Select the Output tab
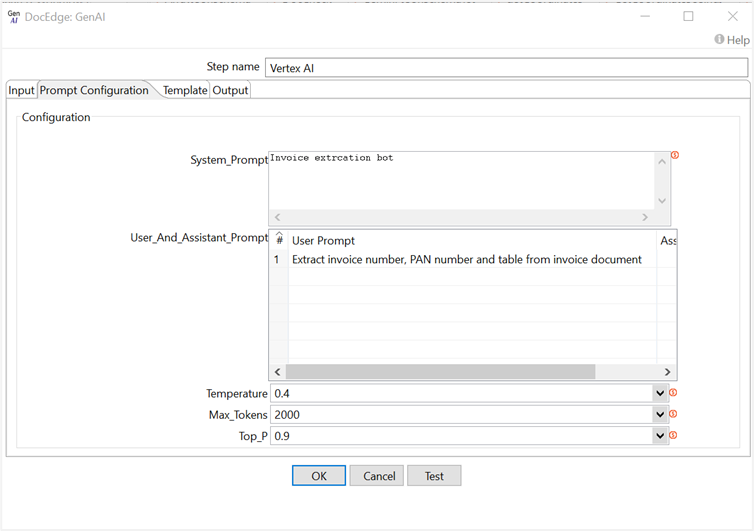The width and height of the screenshot is (754, 531). [x=230, y=90]
